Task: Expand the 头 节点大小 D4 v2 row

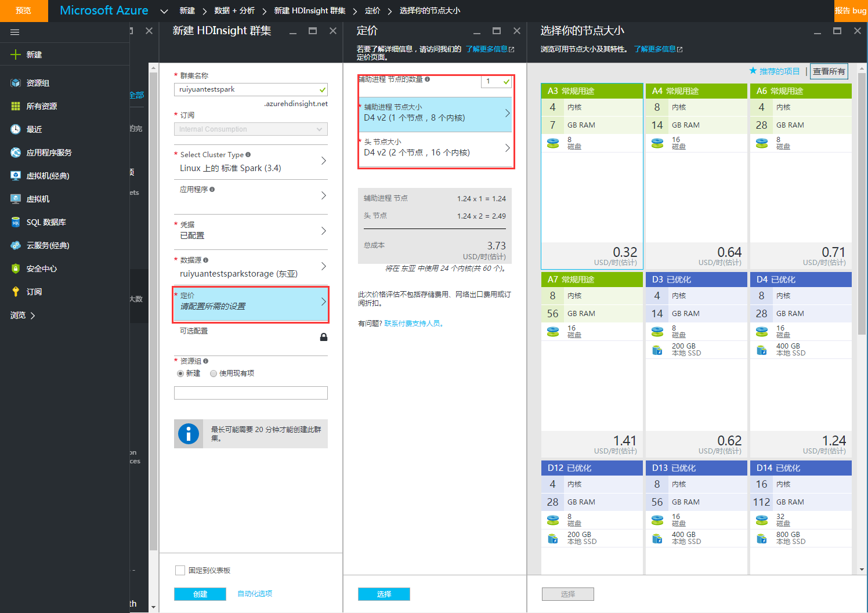Action: 435,148
